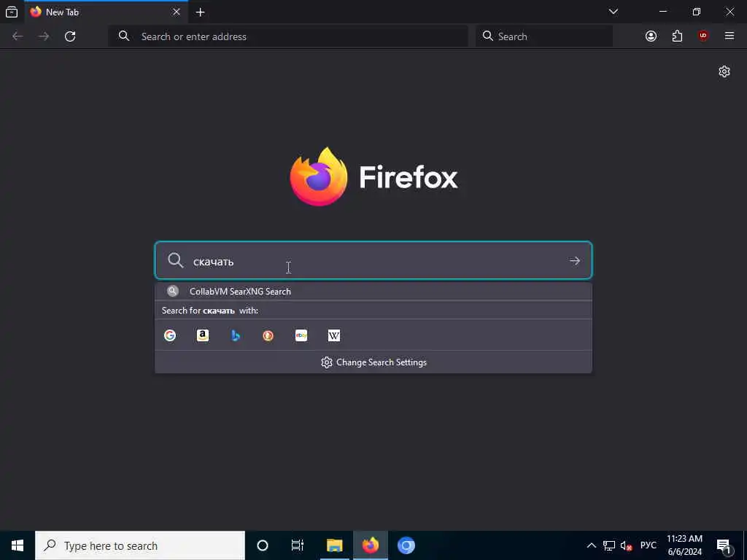Screen dimensions: 747x560
Task: Open the notification center icon
Action: (x=724, y=546)
